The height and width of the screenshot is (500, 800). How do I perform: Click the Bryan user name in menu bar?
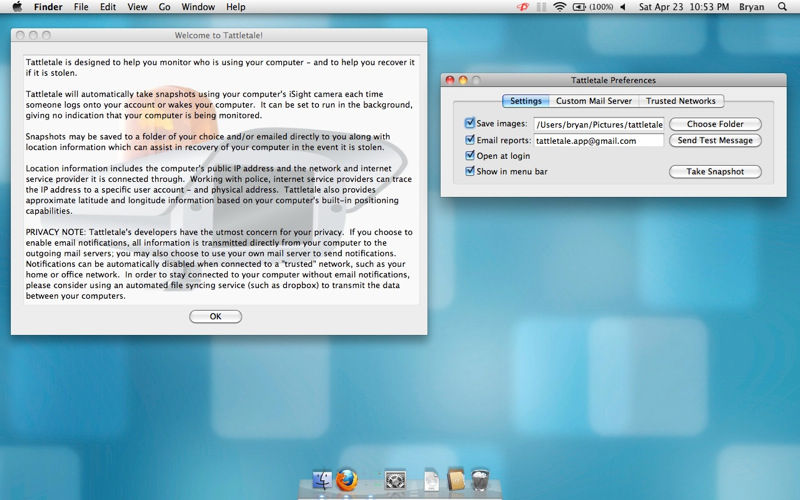click(752, 7)
